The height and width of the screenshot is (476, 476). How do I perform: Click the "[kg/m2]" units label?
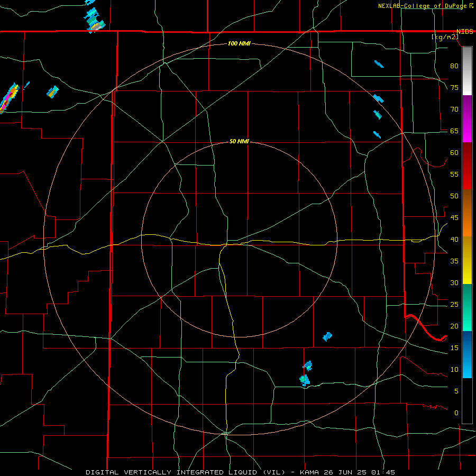[x=445, y=37]
